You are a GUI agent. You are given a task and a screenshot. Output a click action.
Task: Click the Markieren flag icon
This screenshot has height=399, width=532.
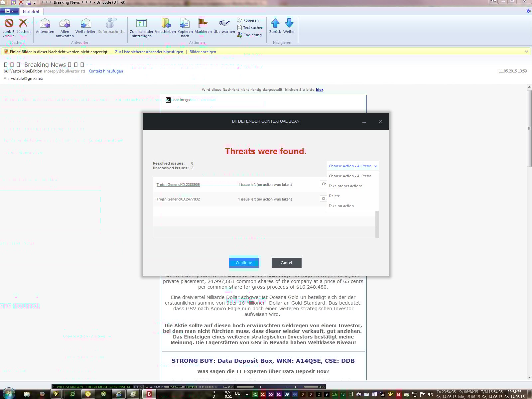[x=203, y=23]
